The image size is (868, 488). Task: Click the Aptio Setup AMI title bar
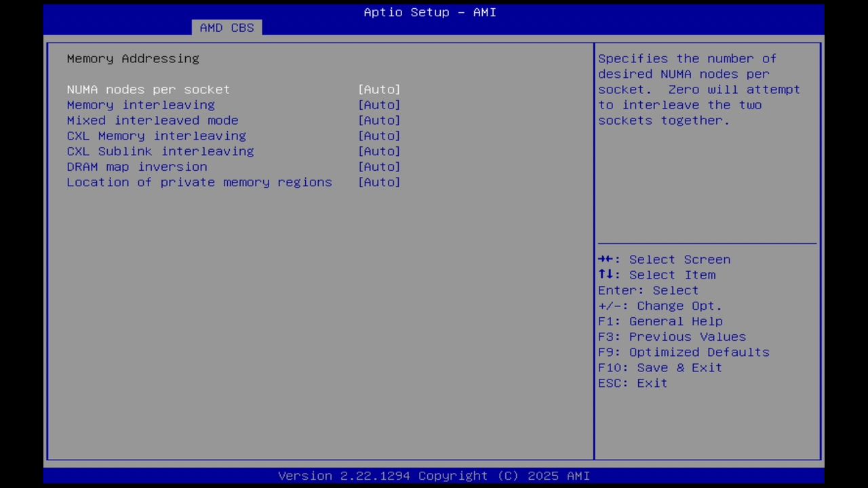429,12
